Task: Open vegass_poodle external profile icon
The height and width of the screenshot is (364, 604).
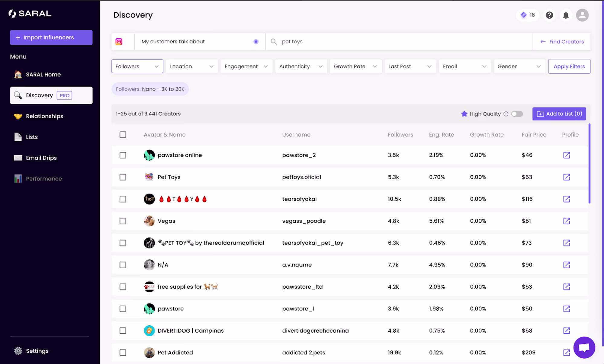Action: [x=566, y=221]
